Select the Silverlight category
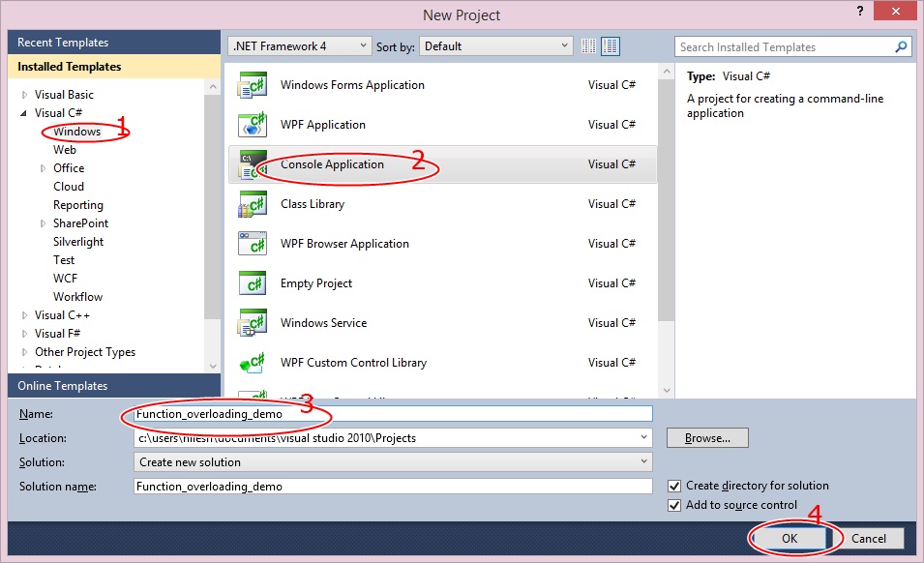This screenshot has height=563, width=924. click(78, 242)
